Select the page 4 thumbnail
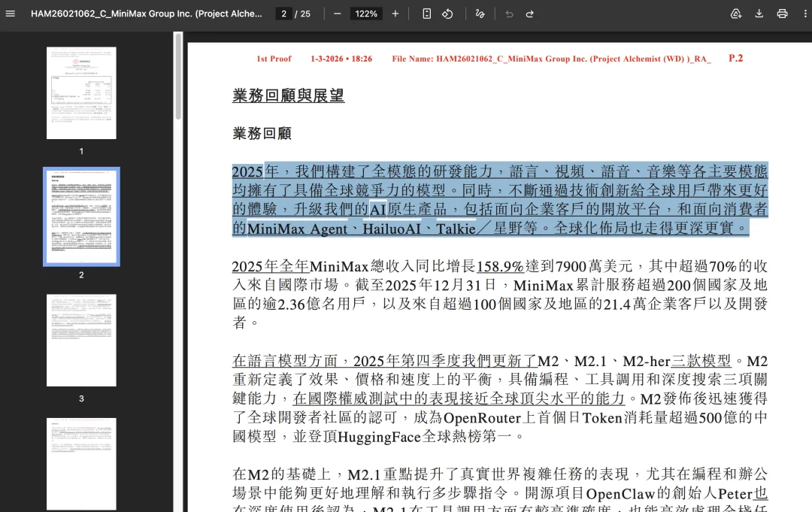This screenshot has height=512, width=812. pyautogui.click(x=81, y=463)
